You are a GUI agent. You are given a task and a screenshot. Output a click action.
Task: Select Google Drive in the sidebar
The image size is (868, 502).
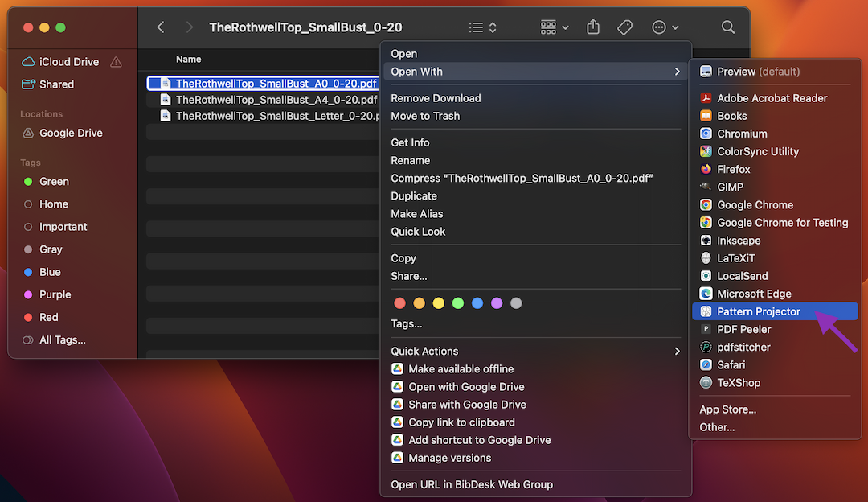[71, 134]
